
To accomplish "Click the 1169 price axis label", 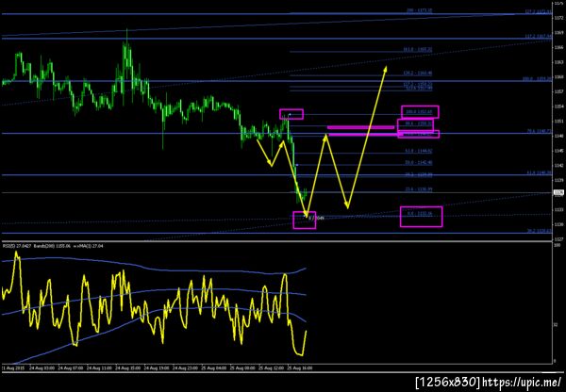I will (x=558, y=32).
